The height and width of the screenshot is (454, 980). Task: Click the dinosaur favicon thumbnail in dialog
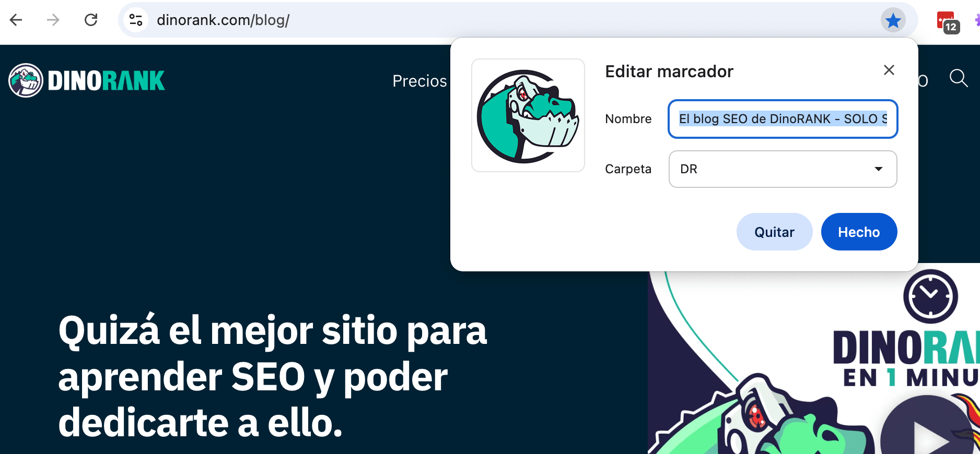528,115
